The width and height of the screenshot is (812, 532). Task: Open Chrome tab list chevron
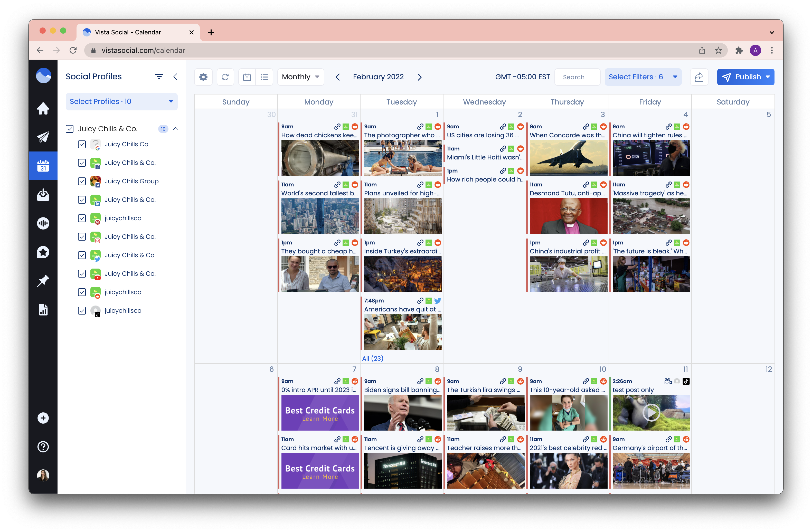tap(772, 32)
